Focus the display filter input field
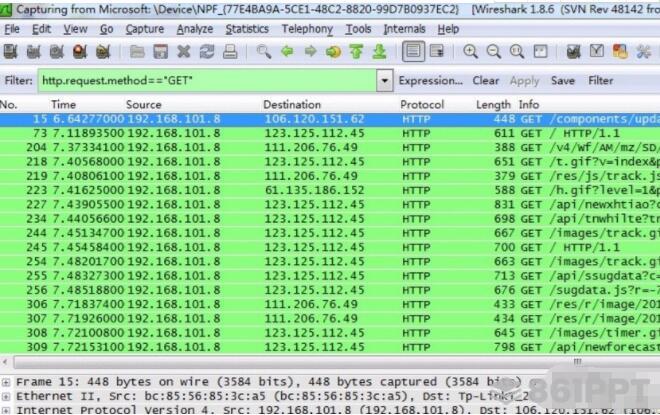The height and width of the screenshot is (415, 660). (208, 80)
